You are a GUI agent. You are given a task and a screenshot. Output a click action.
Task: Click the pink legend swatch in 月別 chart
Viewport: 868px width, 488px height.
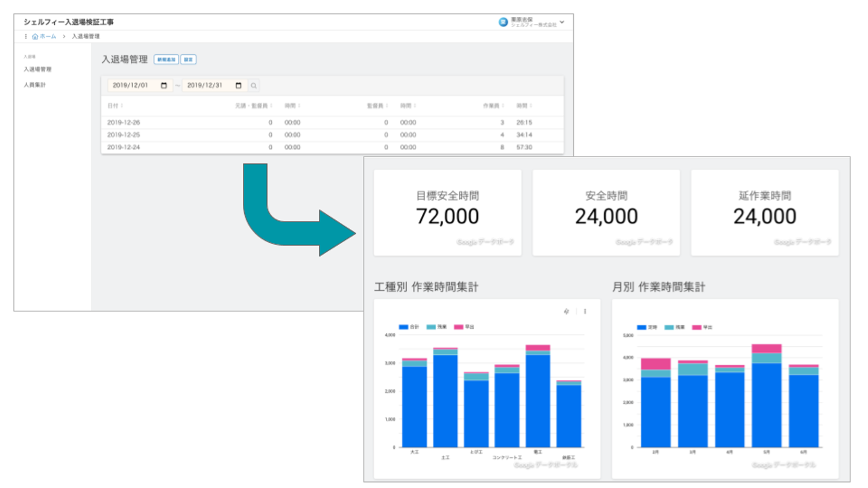coord(697,327)
